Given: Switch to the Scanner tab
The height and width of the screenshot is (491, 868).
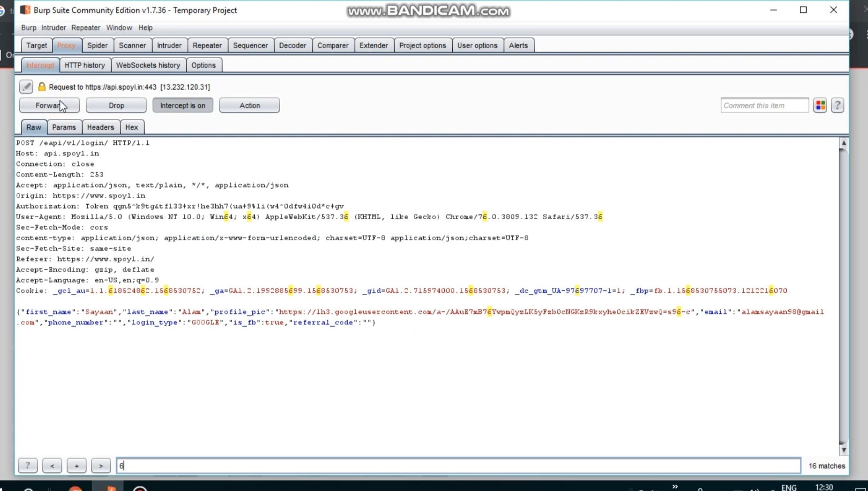Looking at the screenshot, I should click(x=132, y=45).
